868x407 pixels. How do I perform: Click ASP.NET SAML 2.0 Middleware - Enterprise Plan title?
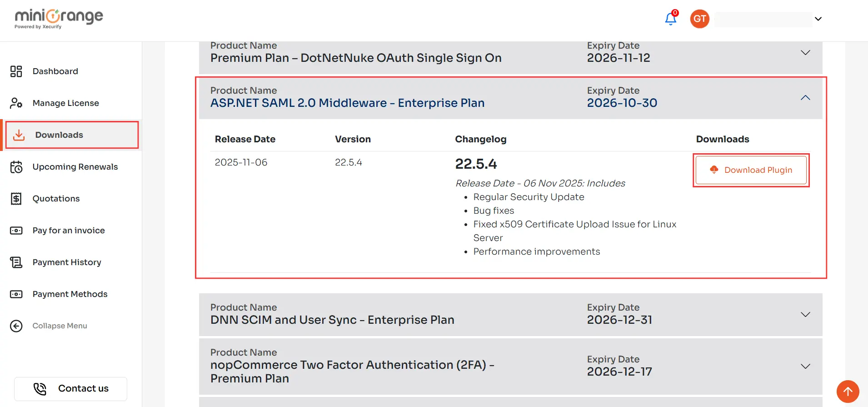348,103
